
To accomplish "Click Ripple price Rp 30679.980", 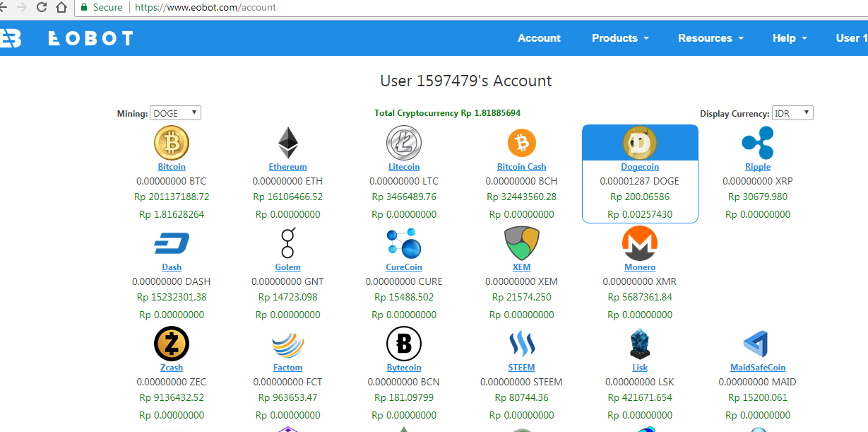I will click(758, 197).
